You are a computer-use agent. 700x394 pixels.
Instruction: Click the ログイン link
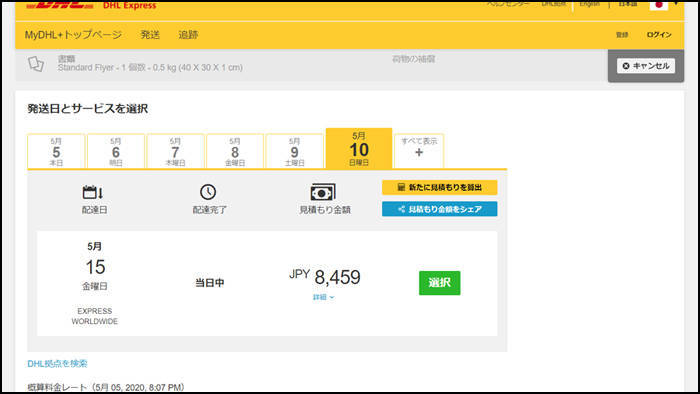point(659,35)
